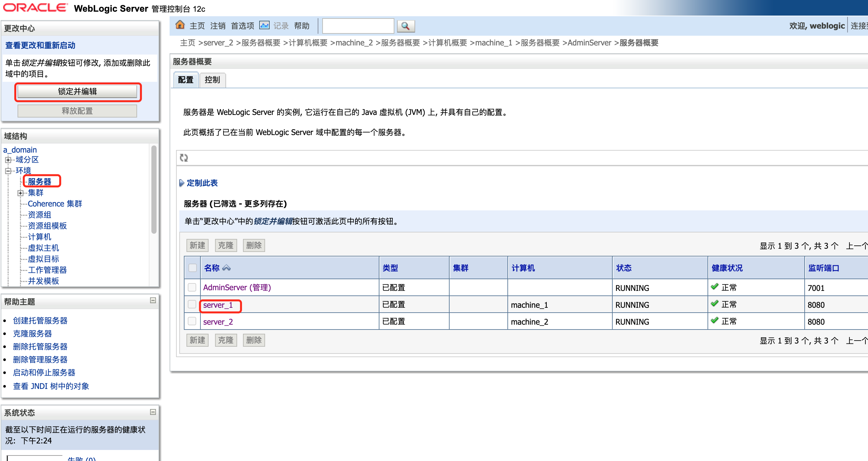The height and width of the screenshot is (461, 868).
Task: Open the 帮助 menu item
Action: click(301, 26)
